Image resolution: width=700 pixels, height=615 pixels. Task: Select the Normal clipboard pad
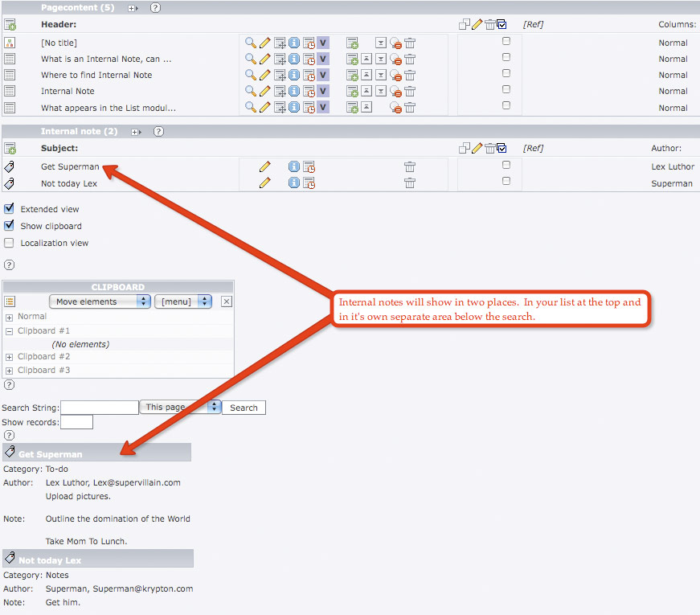[32, 317]
